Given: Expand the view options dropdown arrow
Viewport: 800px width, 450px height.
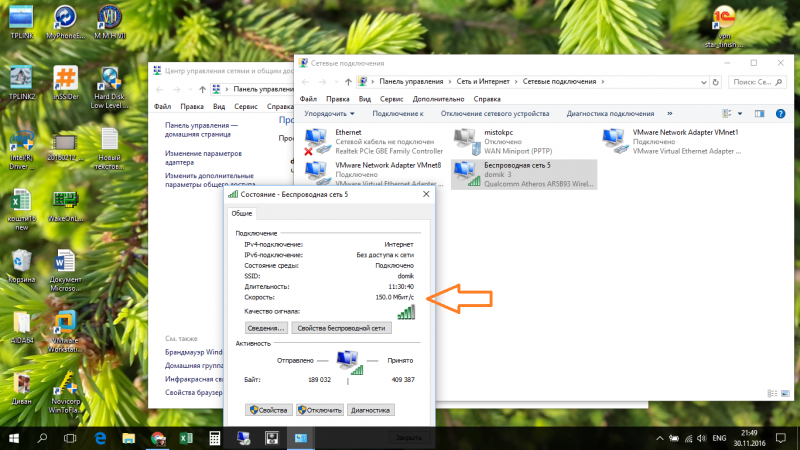Looking at the screenshot, I should [741, 114].
